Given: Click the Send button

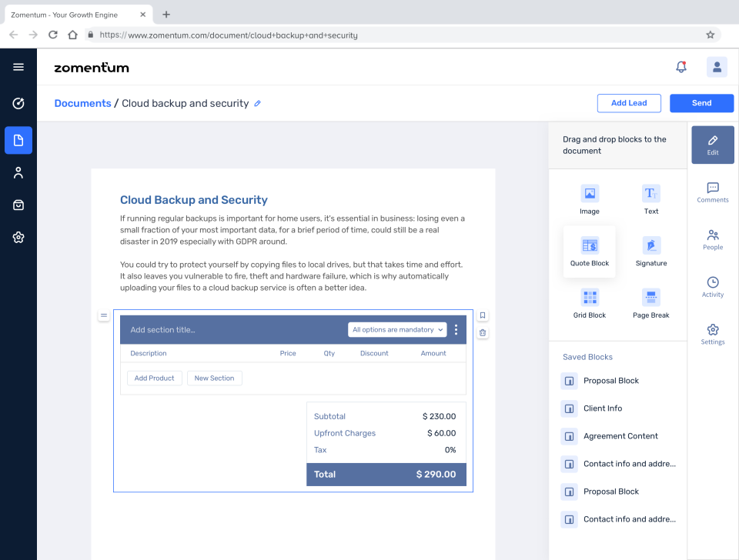Looking at the screenshot, I should pos(701,103).
